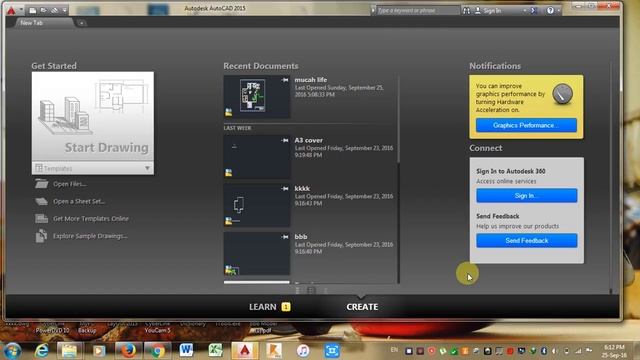This screenshot has width=640, height=360.
Task: Open Windows Explorer from taskbar
Action: point(69,351)
